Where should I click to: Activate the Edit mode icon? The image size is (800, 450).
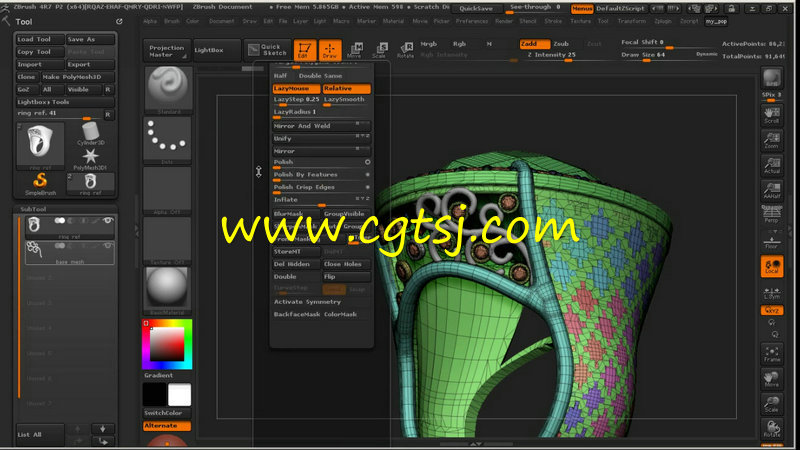pos(305,50)
